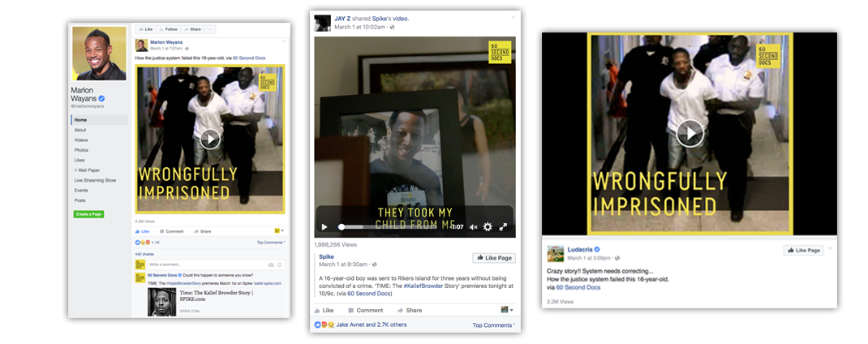The image size is (868, 344).
Task: Click Comment under Marlon Wayans' post
Action: tap(172, 231)
